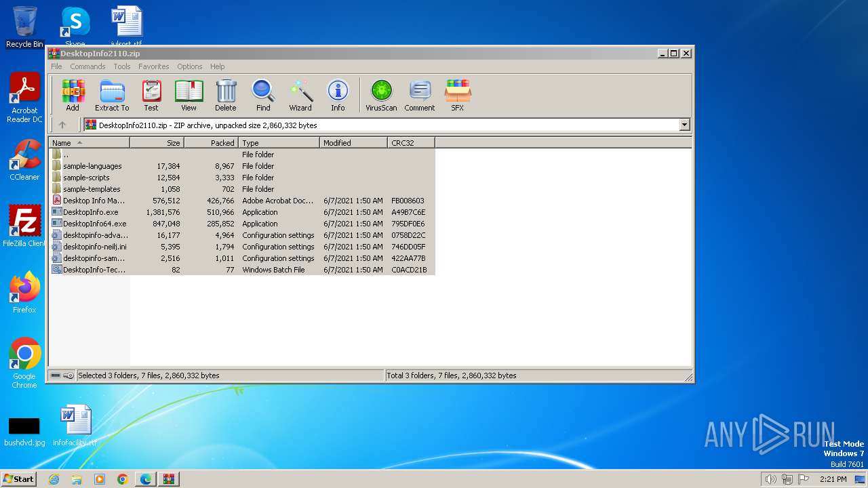868x488 pixels.
Task: Select DesktopInfo-Tec... batch file
Action: pos(241,270)
